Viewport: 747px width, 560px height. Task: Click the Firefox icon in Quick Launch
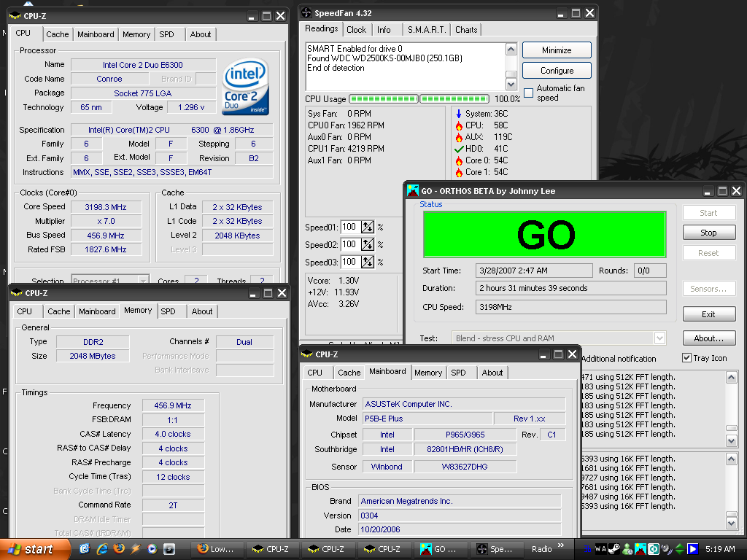(117, 548)
